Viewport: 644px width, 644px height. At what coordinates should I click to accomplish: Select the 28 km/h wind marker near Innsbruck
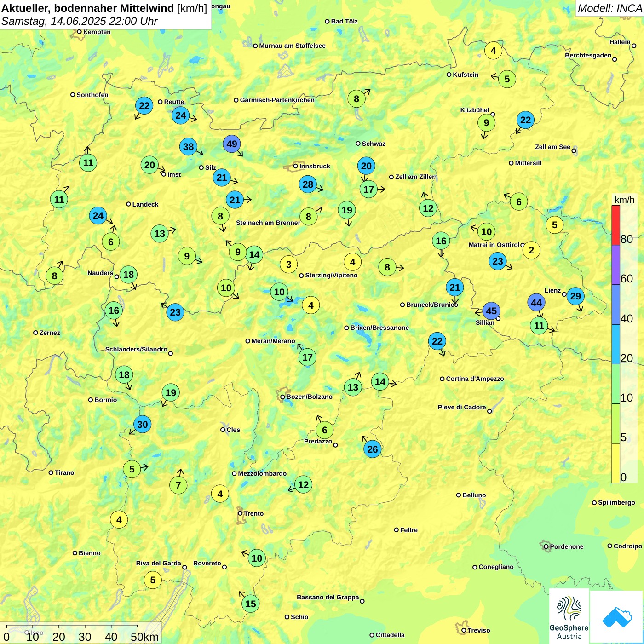click(308, 184)
